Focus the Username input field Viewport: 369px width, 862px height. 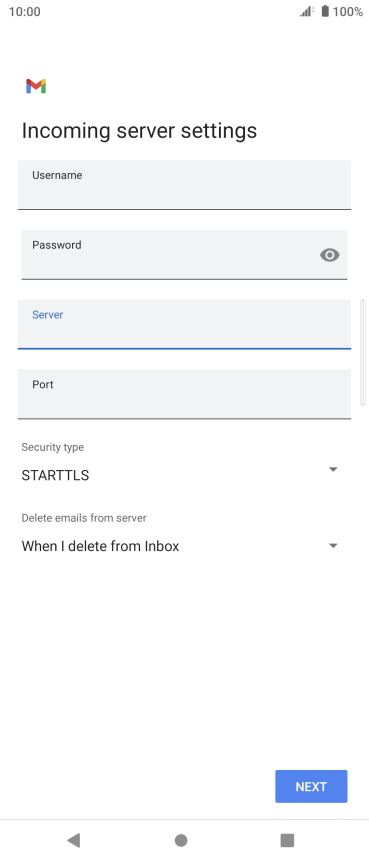click(184, 185)
